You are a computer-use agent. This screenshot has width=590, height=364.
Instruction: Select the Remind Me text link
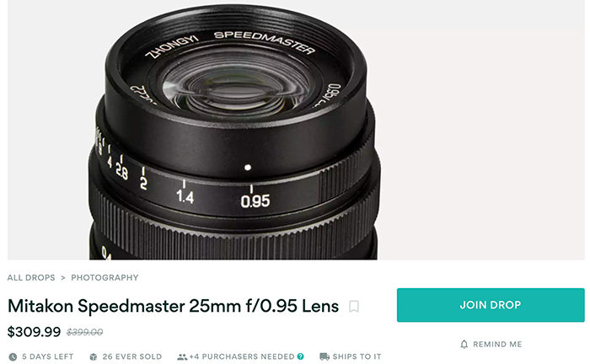[497, 344]
